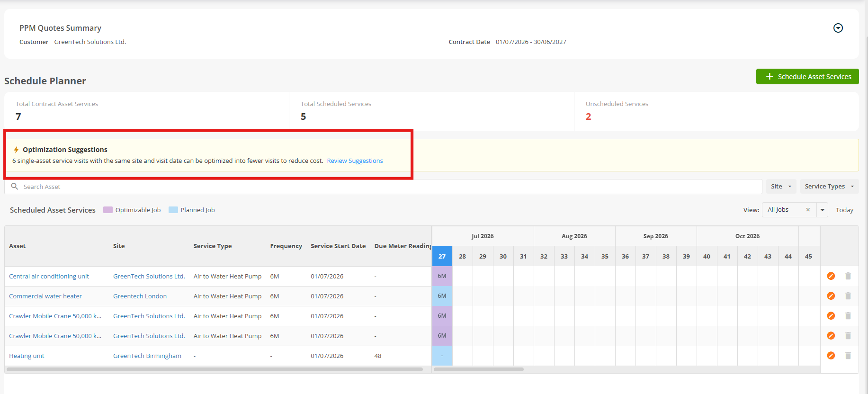868x394 pixels.
Task: Expand the View jobs dropdown arrow
Action: coord(823,210)
